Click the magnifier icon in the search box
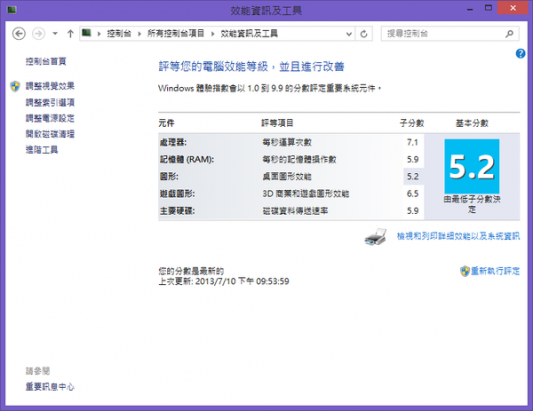 (x=509, y=34)
